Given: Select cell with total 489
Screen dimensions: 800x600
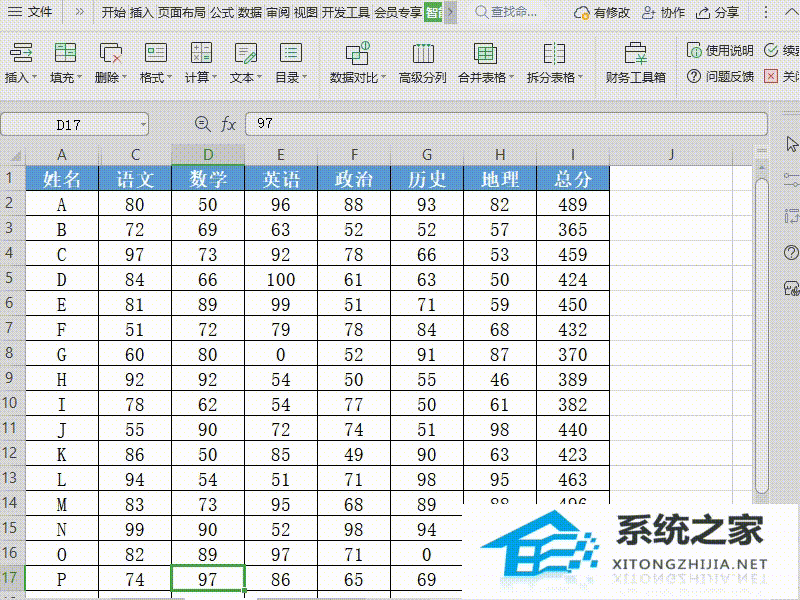Looking at the screenshot, I should tap(573, 204).
